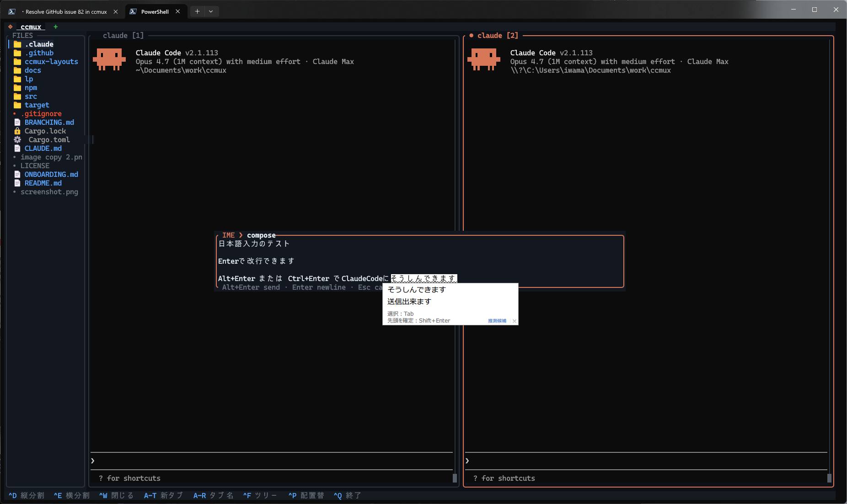Click the ^F ツリー shortcut
This screenshot has width=847, height=504.
click(x=260, y=496)
